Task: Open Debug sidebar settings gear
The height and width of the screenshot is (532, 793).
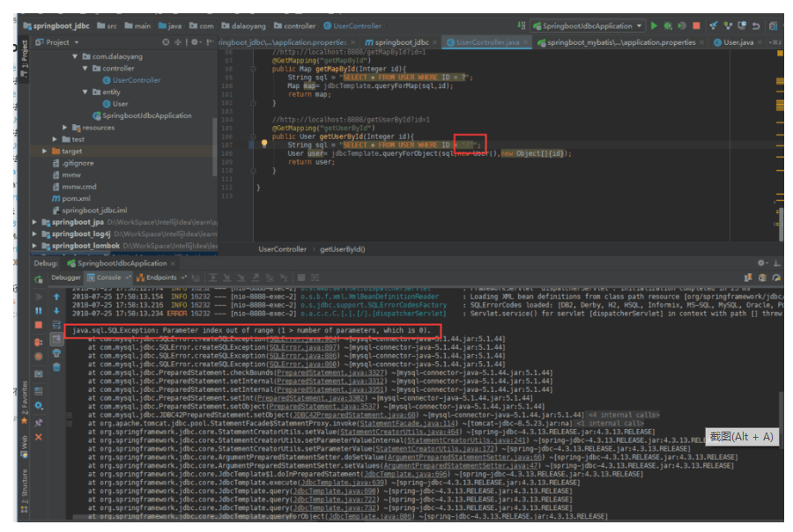Action: (39, 405)
